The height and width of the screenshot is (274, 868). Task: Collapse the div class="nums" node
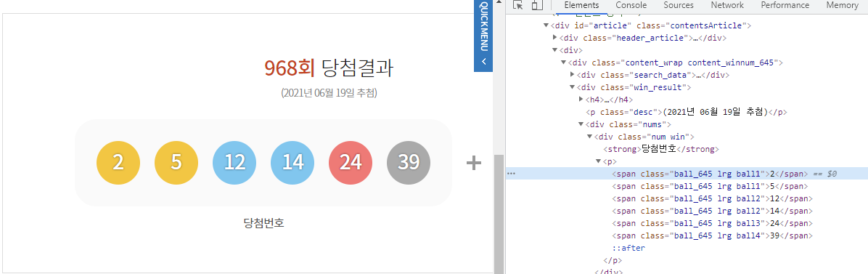(x=581, y=124)
